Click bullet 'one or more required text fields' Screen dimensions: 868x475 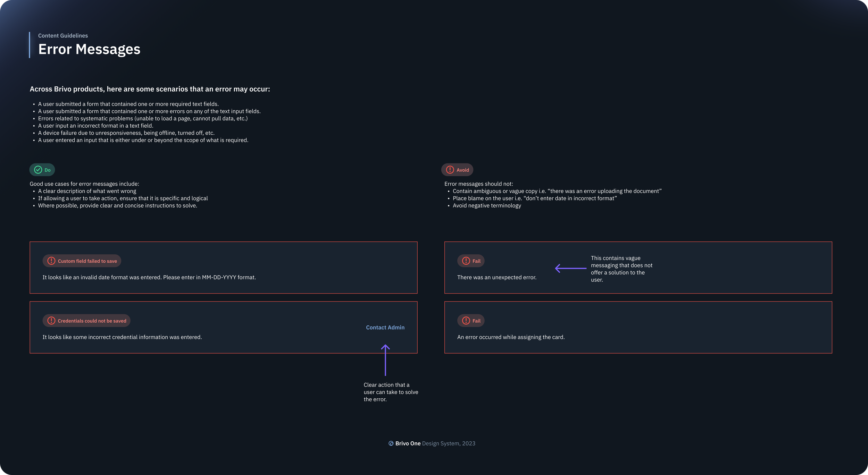click(128, 104)
